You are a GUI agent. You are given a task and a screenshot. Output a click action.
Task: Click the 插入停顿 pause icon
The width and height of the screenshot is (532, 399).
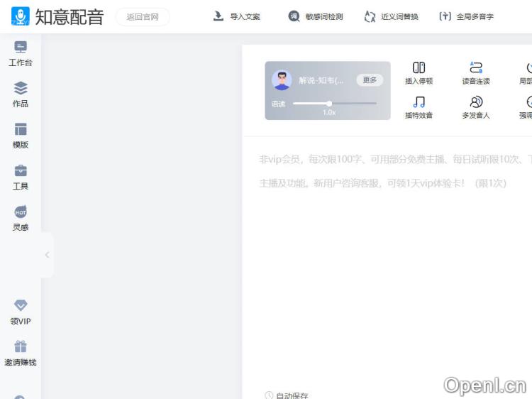tap(419, 68)
